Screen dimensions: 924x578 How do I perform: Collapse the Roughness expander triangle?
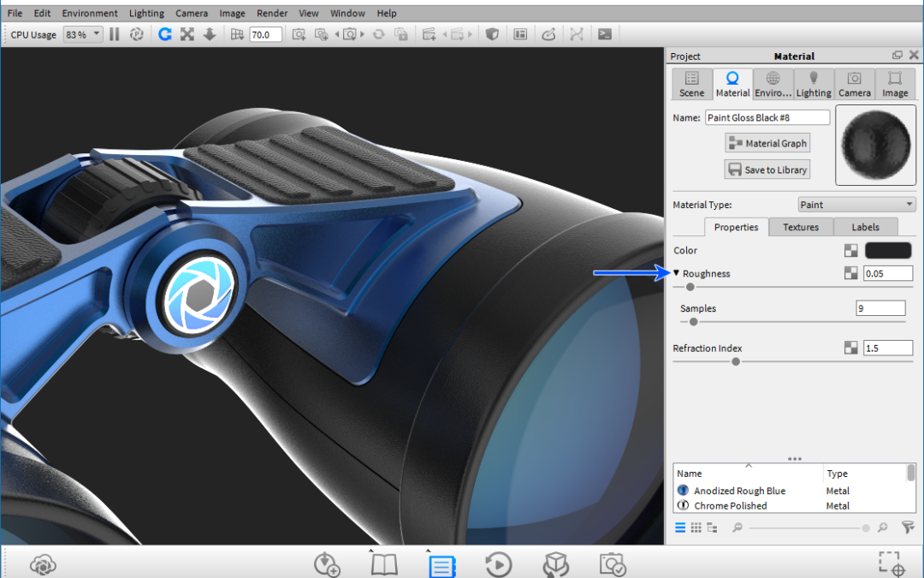coord(677,273)
